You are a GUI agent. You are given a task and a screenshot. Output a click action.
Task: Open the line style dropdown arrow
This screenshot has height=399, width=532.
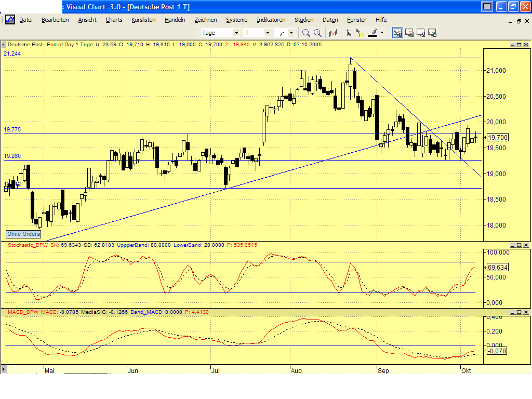click(x=291, y=32)
